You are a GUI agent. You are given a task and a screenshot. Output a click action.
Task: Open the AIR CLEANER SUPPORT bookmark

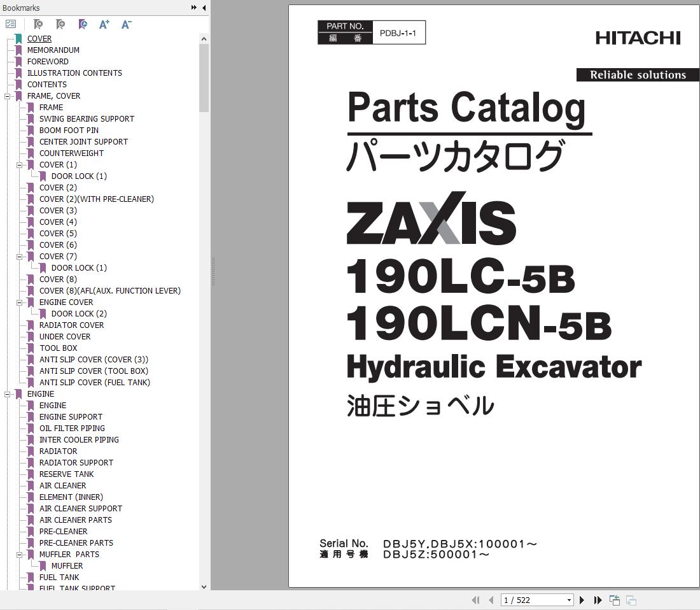tap(80, 509)
